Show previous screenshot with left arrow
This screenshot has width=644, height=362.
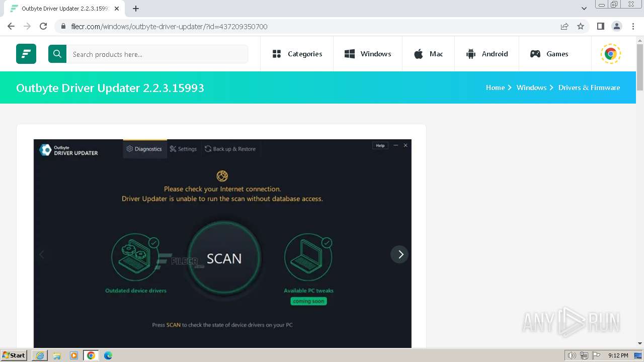tap(42, 254)
